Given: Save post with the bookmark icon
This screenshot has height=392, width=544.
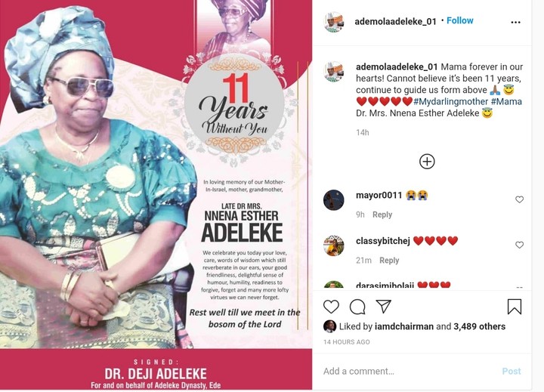Looking at the screenshot, I should click(515, 307).
